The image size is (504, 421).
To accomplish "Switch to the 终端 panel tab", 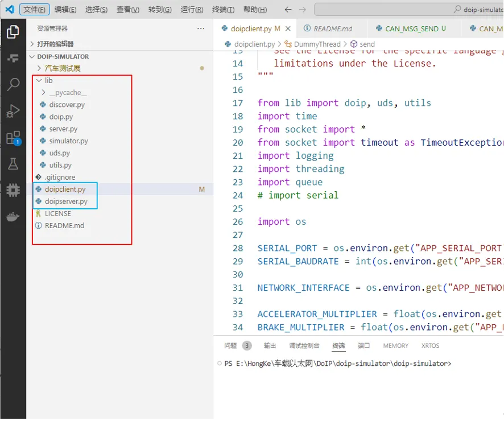I will tap(338, 346).
